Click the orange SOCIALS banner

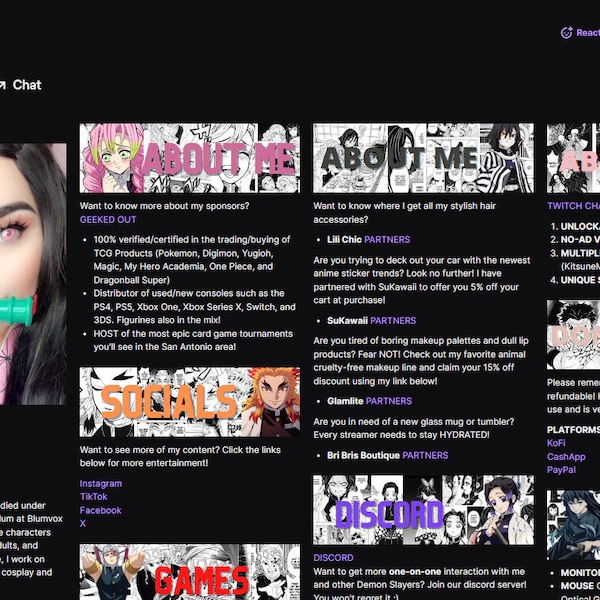tap(190, 402)
